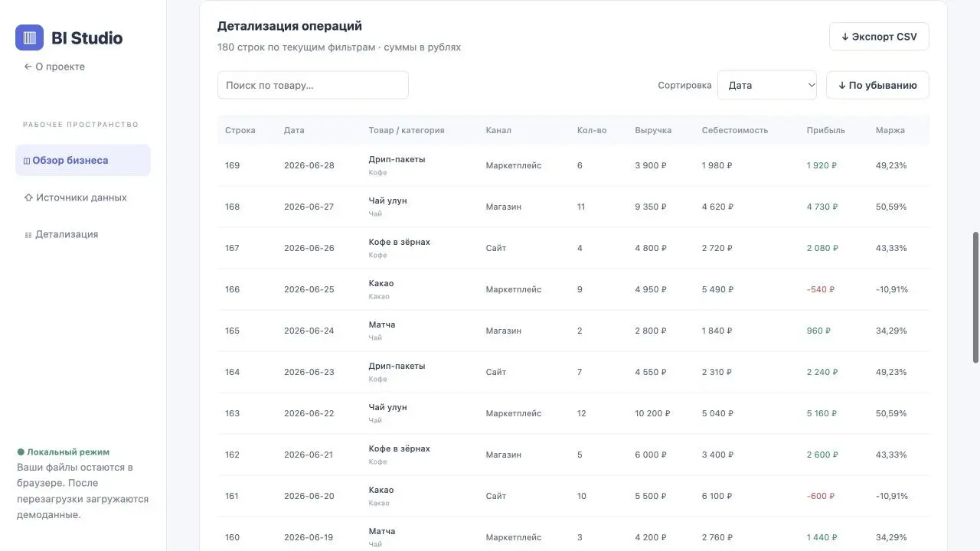Follow the О проекте back link
The height and width of the screenshot is (551, 980).
point(54,67)
